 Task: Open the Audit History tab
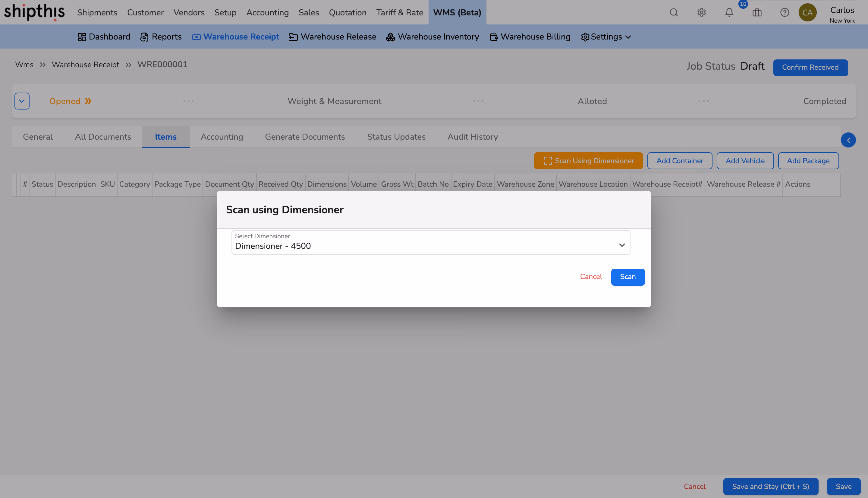point(473,137)
